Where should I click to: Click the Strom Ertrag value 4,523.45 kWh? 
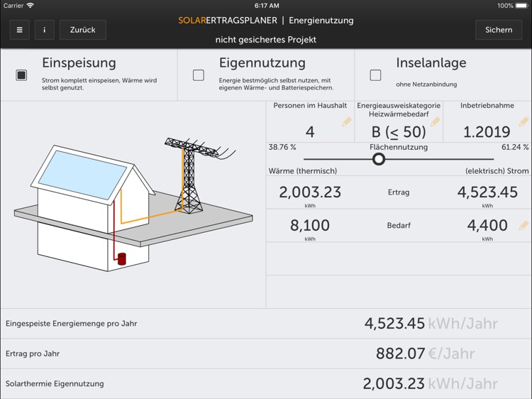pos(487,192)
